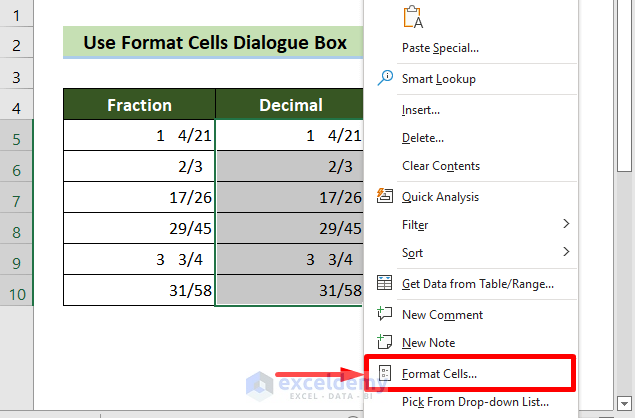Screen dimensions: 635x418
Task: Select 17/26 cell in the Fraction column
Action: click(x=139, y=198)
